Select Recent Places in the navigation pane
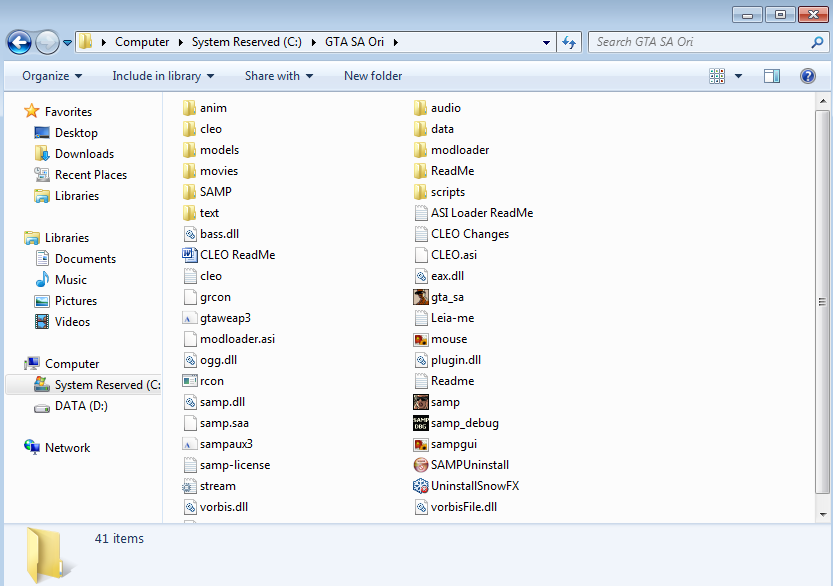The image size is (833, 586). point(90,175)
